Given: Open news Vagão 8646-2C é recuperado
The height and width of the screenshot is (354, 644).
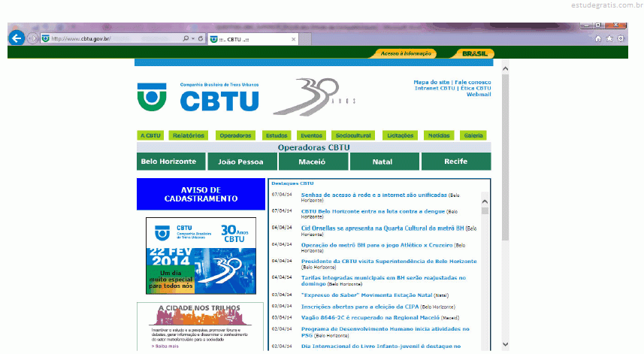Looking at the screenshot, I should click(370, 318).
